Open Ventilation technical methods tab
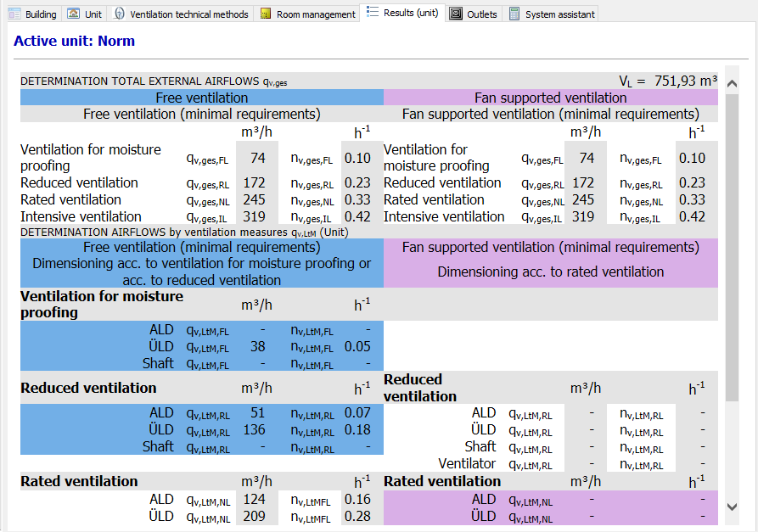This screenshot has height=532, width=758. [x=182, y=14]
